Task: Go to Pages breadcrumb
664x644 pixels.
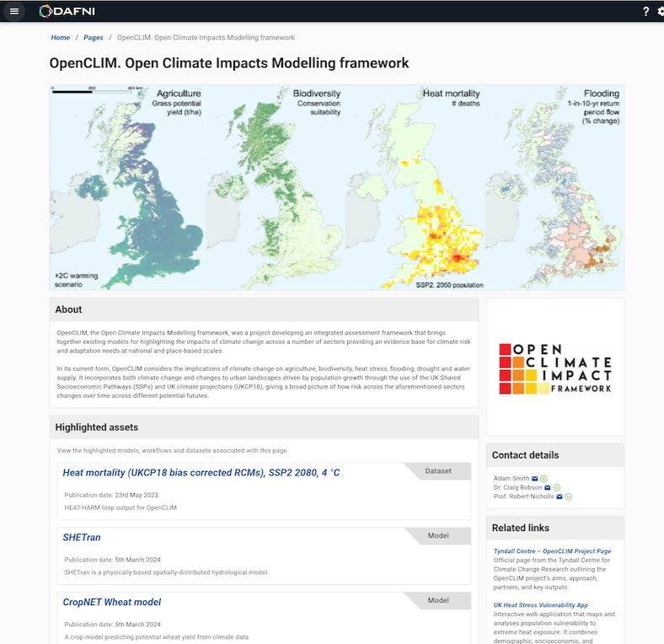Action: 94,38
